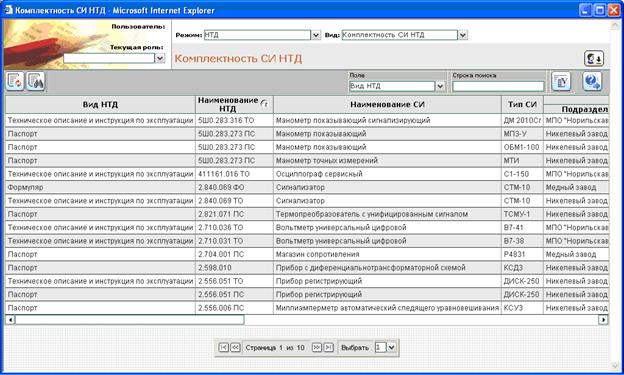Click type cell С1-150
This screenshot has width=624, height=375.
click(522, 174)
